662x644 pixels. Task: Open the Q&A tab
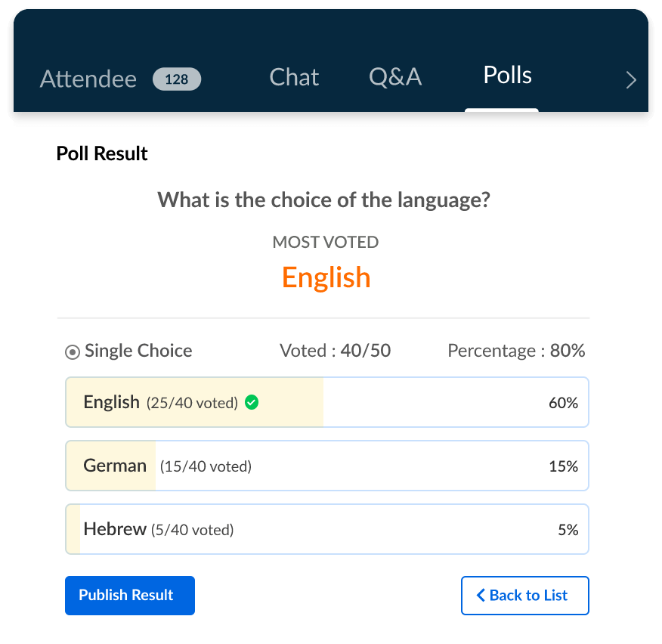tap(395, 77)
